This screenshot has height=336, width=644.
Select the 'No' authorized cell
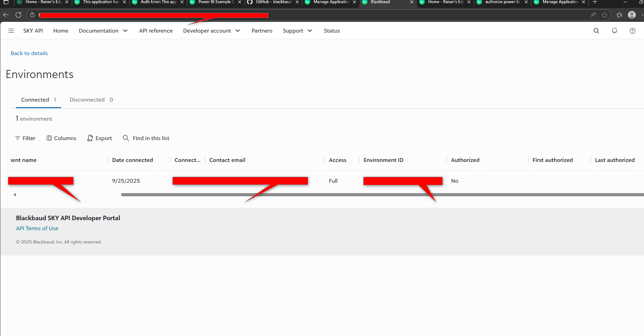(455, 181)
